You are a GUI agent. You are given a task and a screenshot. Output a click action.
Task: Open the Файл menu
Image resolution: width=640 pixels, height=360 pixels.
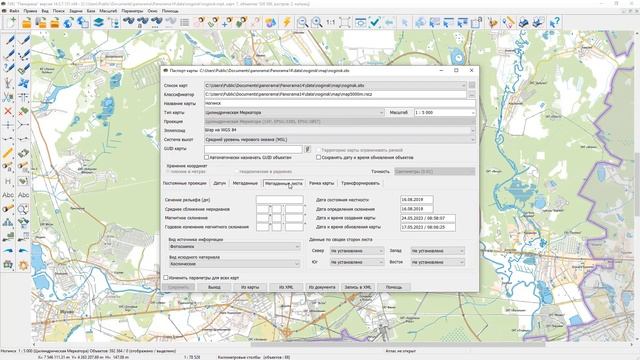coord(14,11)
